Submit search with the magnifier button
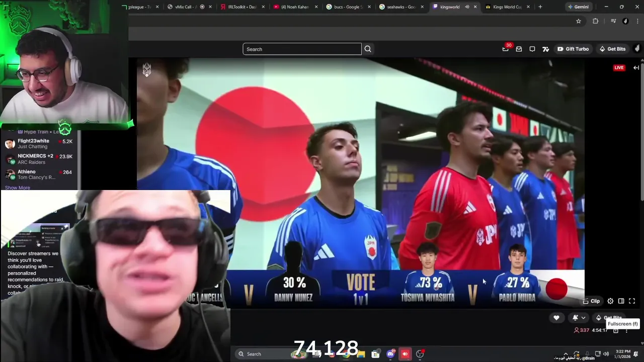644x362 pixels. (368, 49)
